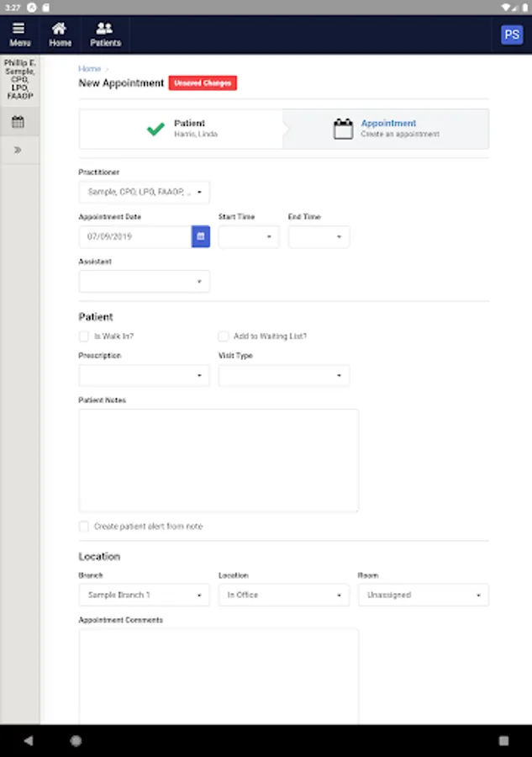Switch to the Patient step tab
Viewport: 532px width, 757px height.
point(181,129)
